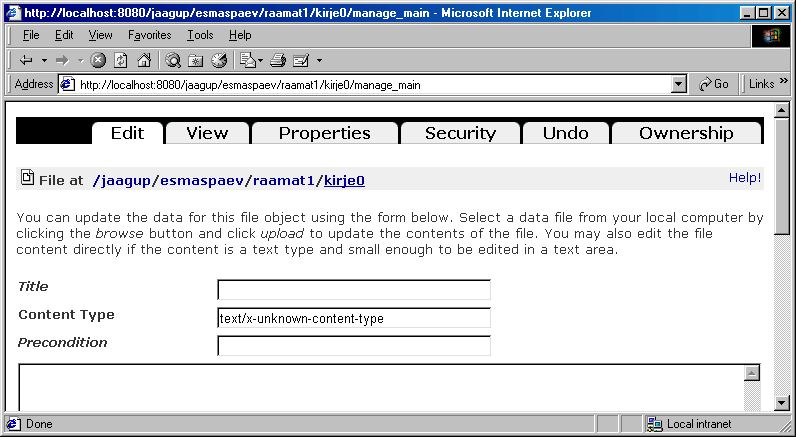Click the Back arrow toolbar icon
This screenshot has width=796, height=437.
tap(26, 61)
